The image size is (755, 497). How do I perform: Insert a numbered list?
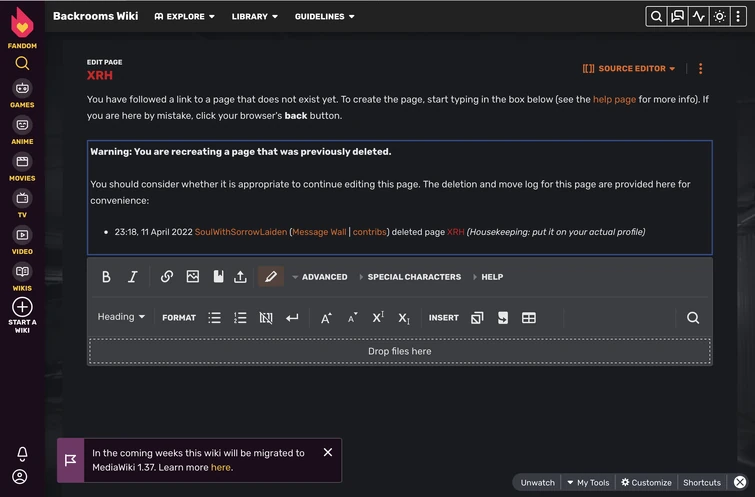tap(240, 318)
